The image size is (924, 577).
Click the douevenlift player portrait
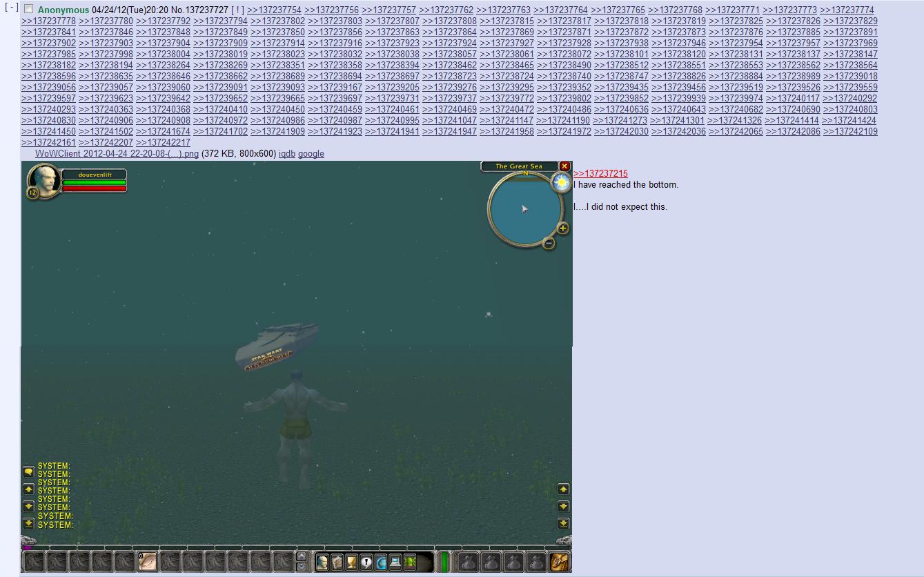click(44, 181)
